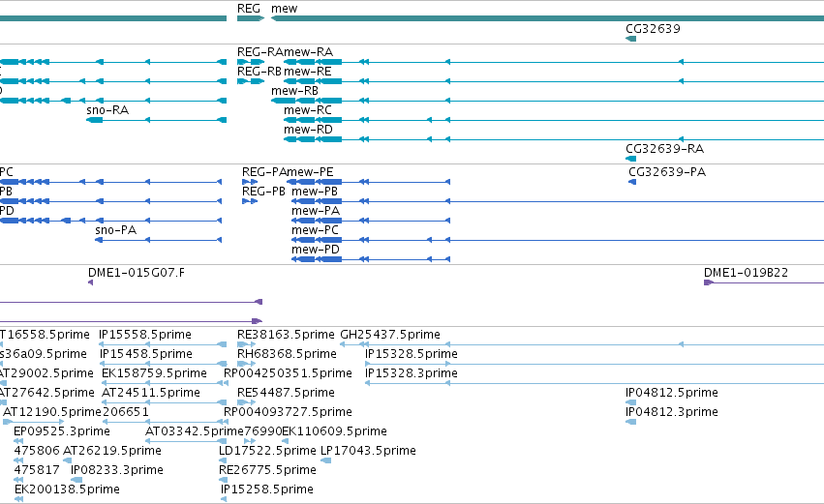Open the AT26219.5prime EST label
Screen dimensions: 824x504
click(112, 452)
